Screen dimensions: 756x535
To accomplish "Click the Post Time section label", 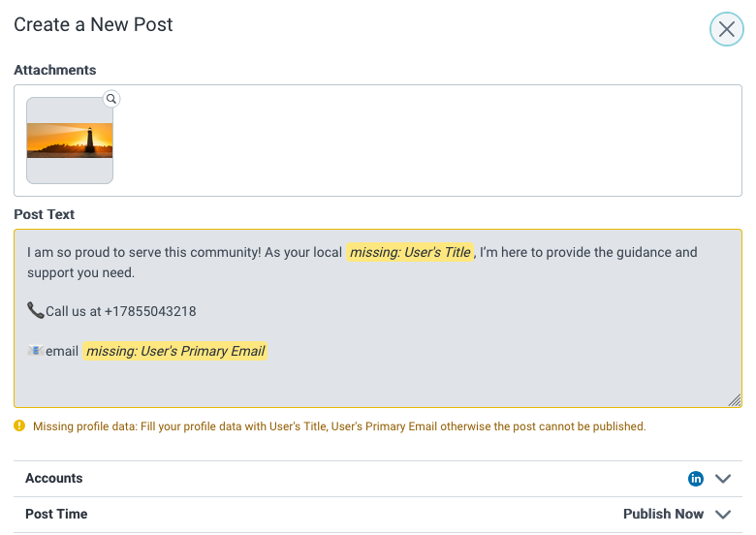I will pyautogui.click(x=56, y=514).
